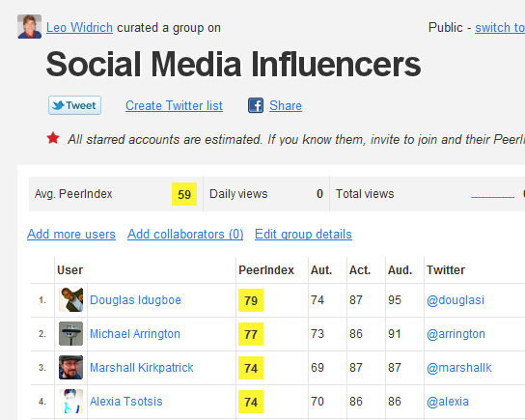Viewport: 525px width, 420px height.
Task: Open @arrington Twitter link
Action: point(456,334)
